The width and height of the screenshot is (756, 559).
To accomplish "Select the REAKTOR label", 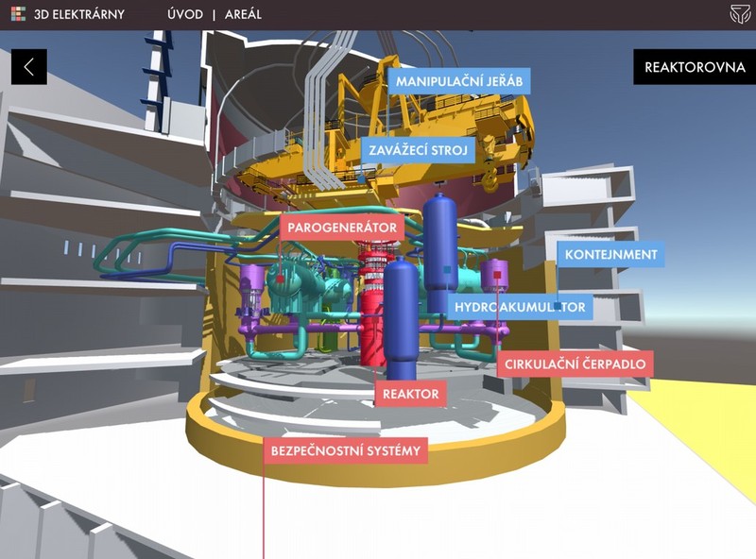I will (411, 394).
